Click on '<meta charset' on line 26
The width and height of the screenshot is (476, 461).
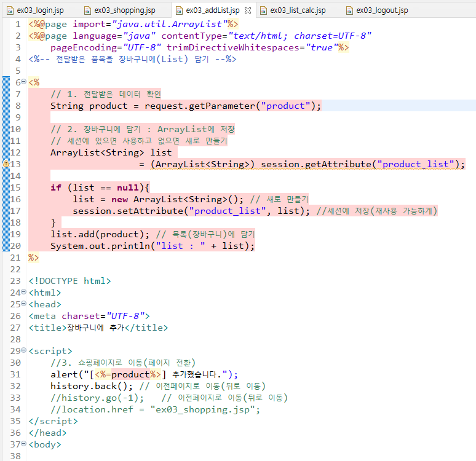click(65, 316)
